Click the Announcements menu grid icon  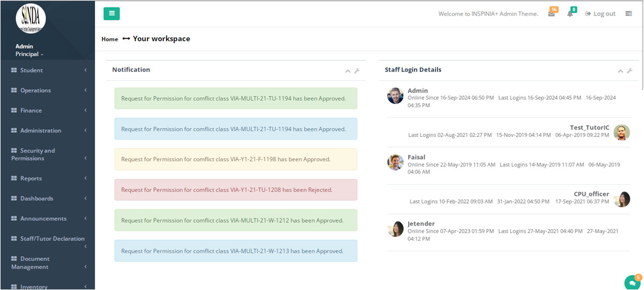14,219
